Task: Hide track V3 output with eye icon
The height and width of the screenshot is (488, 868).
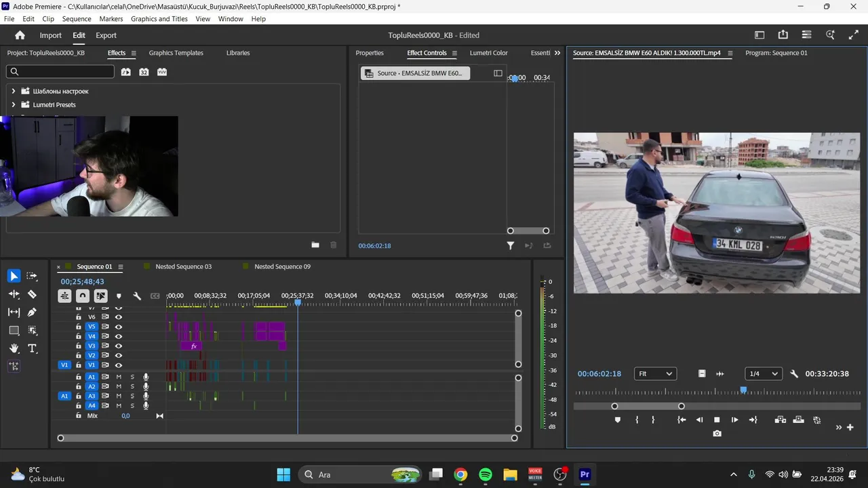Action: click(x=119, y=346)
